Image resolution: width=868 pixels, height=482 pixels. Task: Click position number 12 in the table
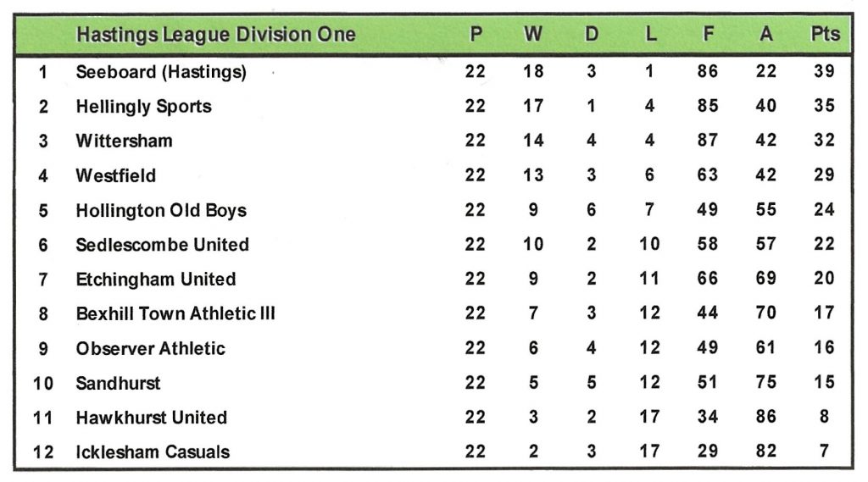coord(43,452)
